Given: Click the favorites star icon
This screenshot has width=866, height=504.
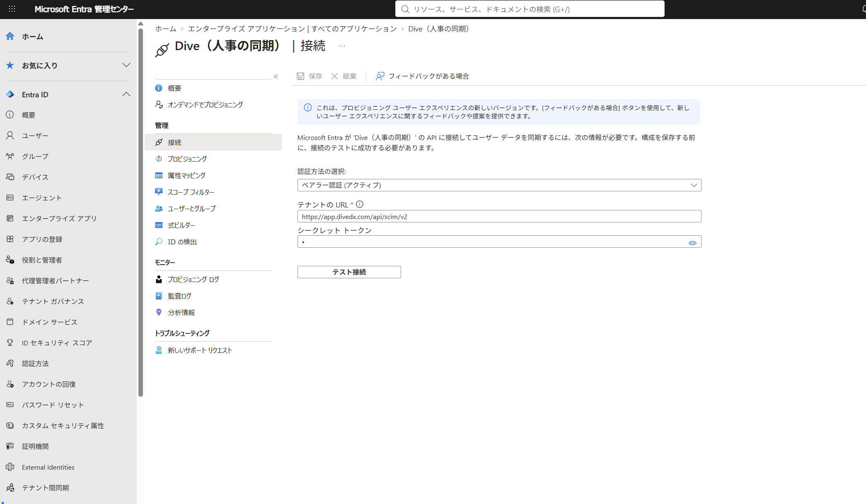Looking at the screenshot, I should [10, 65].
